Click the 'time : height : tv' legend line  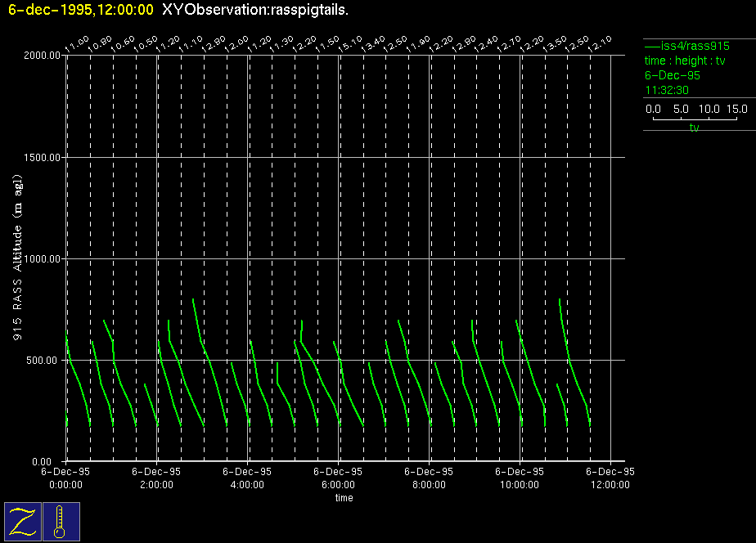[685, 61]
